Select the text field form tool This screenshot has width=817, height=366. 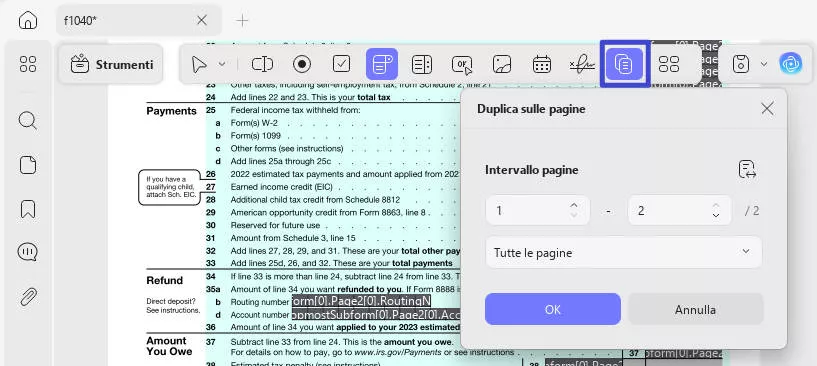pos(262,64)
